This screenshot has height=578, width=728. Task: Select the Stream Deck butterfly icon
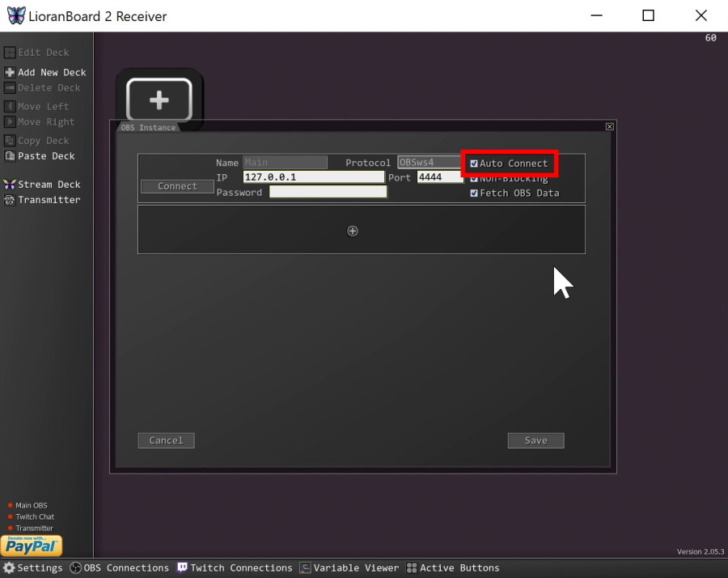[10, 184]
